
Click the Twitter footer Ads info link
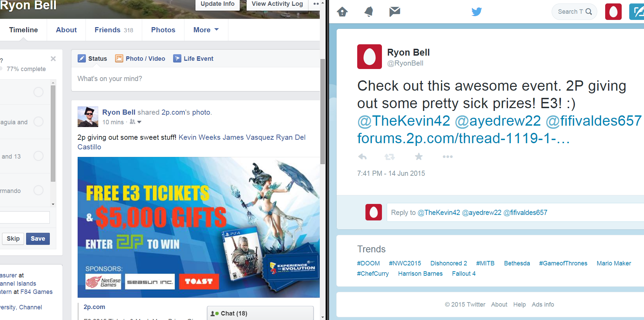(543, 305)
